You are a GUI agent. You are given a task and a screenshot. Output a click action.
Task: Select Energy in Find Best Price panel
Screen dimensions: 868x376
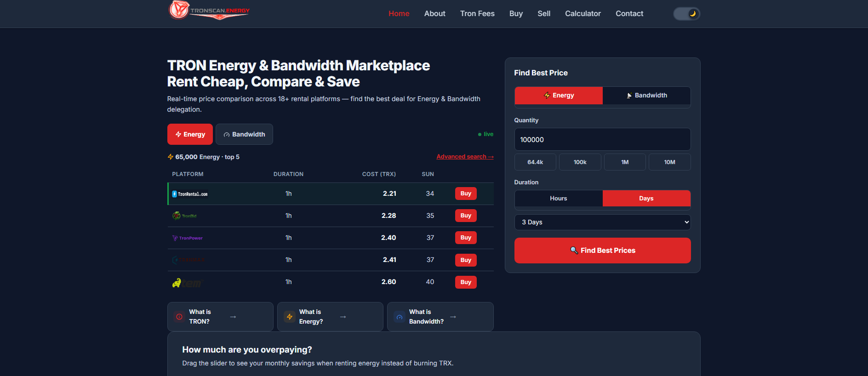[559, 96]
